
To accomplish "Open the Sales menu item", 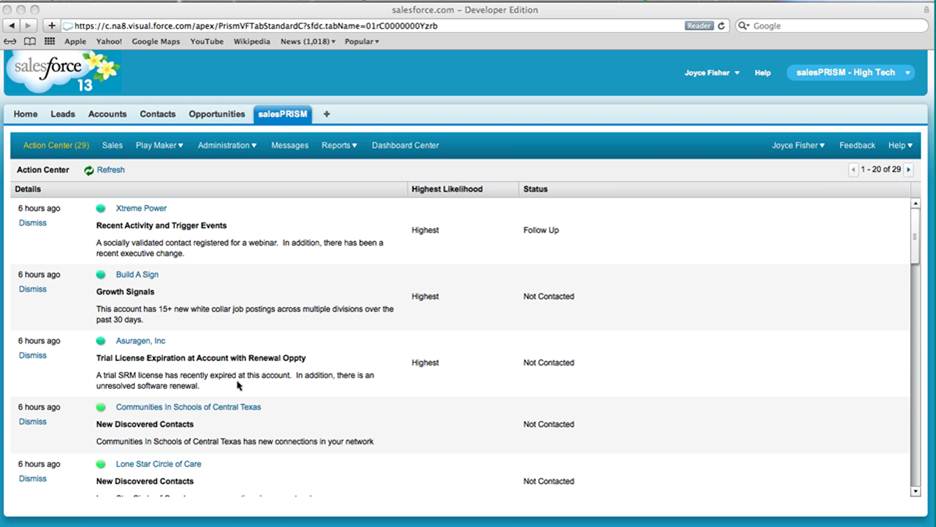I will pyautogui.click(x=112, y=146).
